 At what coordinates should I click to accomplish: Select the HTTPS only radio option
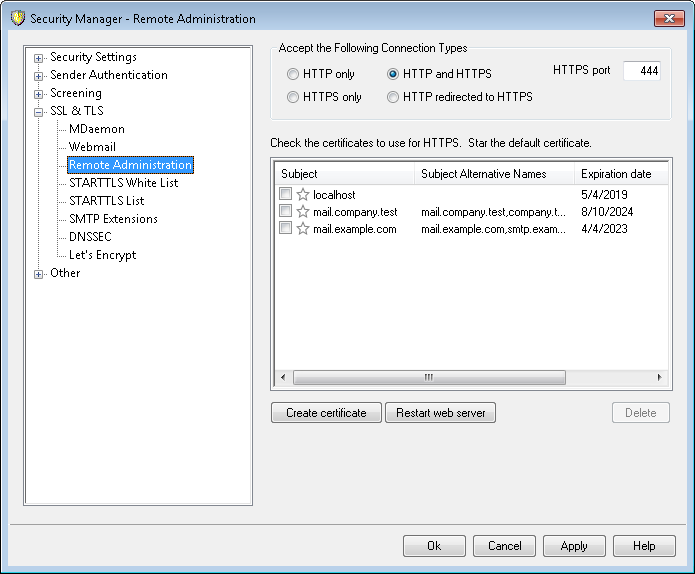coord(293,97)
